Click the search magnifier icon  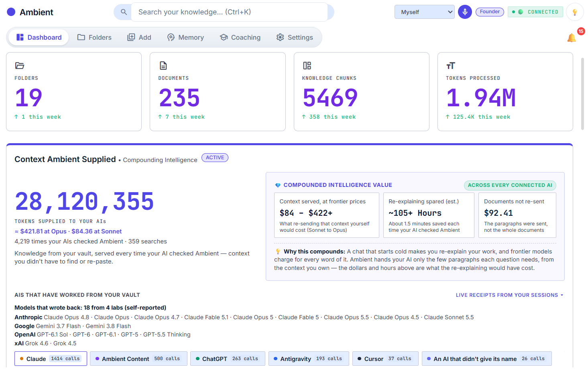tap(124, 12)
